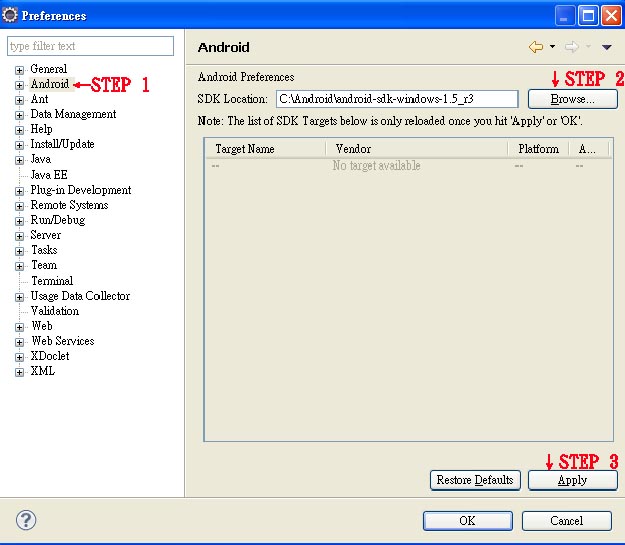Select Web in preferences tree
Viewport: 625px width, 545px height.
click(42, 326)
